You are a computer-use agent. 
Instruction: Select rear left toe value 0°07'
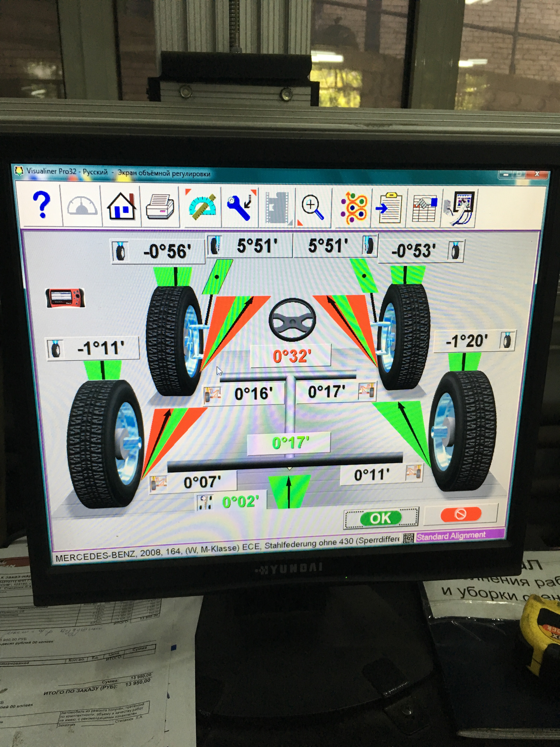(202, 482)
